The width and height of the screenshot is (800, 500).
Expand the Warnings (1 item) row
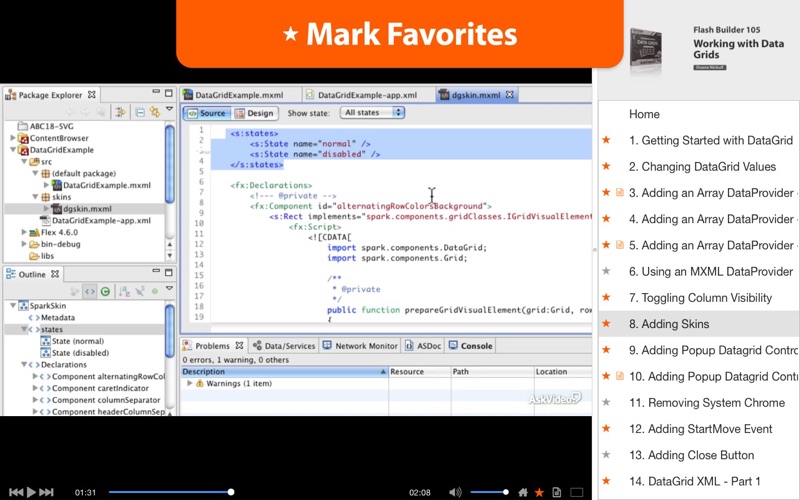coord(190,383)
